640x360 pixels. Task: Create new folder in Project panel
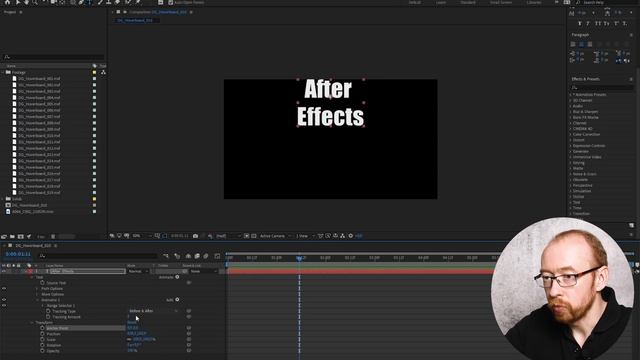12,236
